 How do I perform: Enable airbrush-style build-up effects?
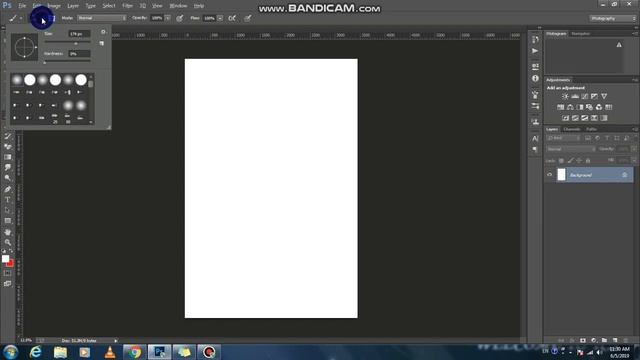[232, 18]
